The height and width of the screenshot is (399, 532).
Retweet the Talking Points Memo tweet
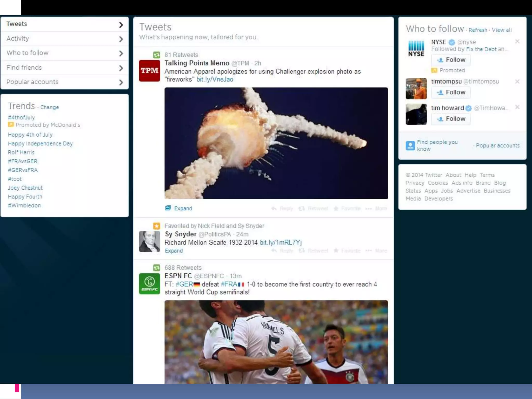313,208
